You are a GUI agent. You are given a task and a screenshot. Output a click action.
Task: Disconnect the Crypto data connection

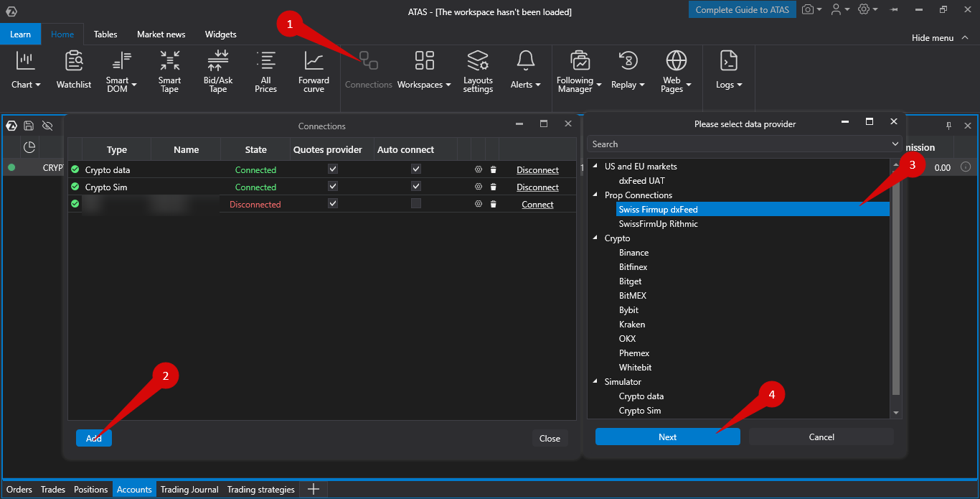538,170
